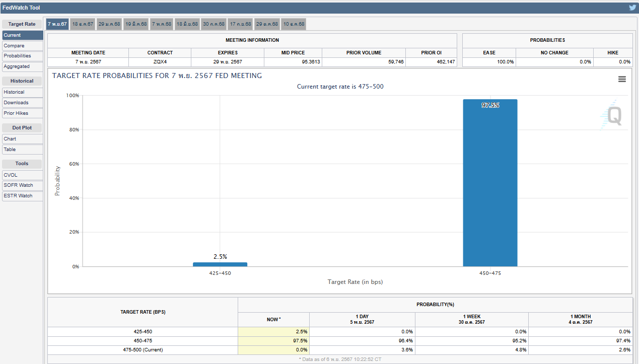Click the '450-475' row label in table
This screenshot has height=364, width=639.
[x=143, y=341]
